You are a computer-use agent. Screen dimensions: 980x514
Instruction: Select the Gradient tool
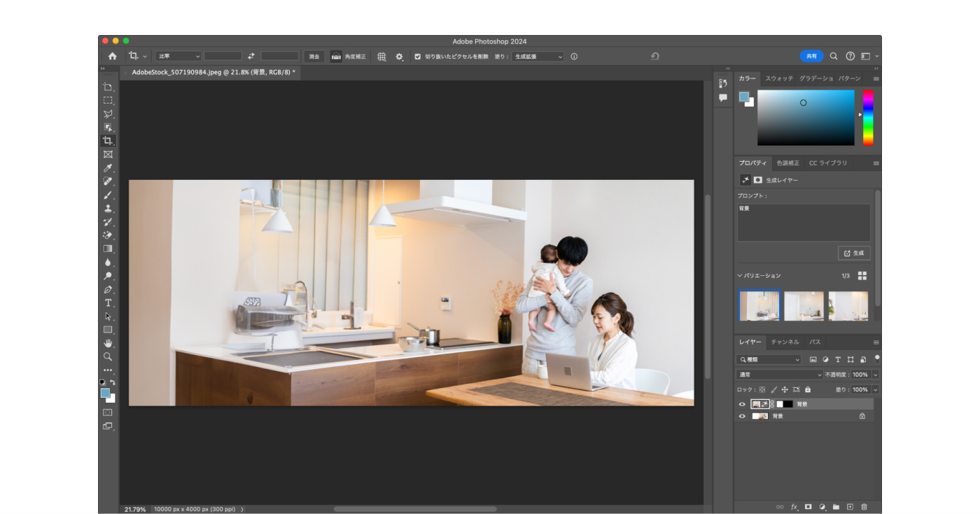(x=108, y=249)
